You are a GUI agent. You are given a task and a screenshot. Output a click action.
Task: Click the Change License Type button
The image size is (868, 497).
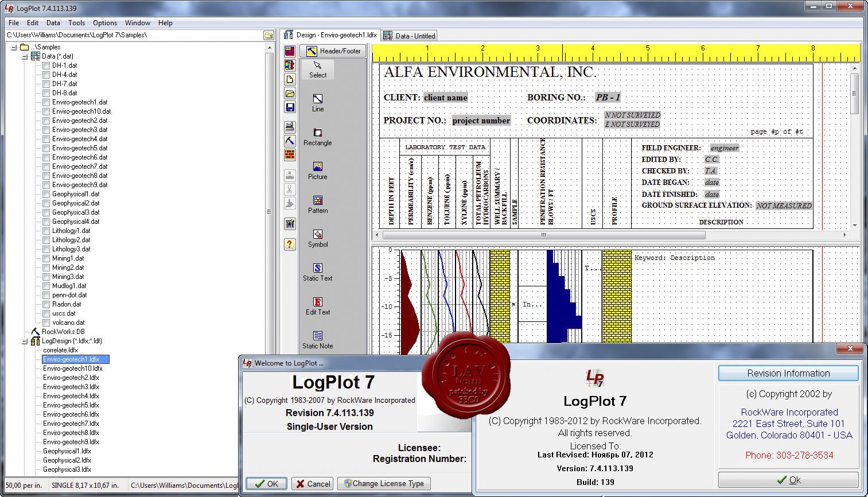pyautogui.click(x=384, y=484)
